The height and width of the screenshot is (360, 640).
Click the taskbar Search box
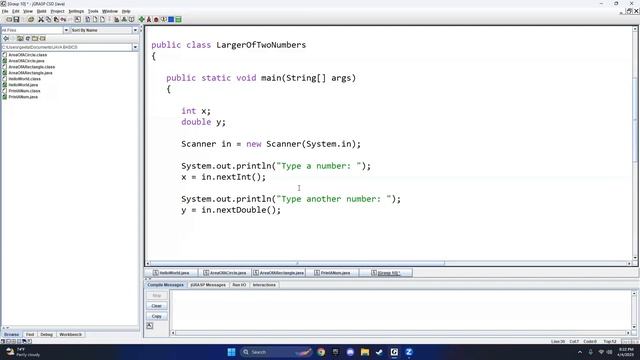pos(276,352)
